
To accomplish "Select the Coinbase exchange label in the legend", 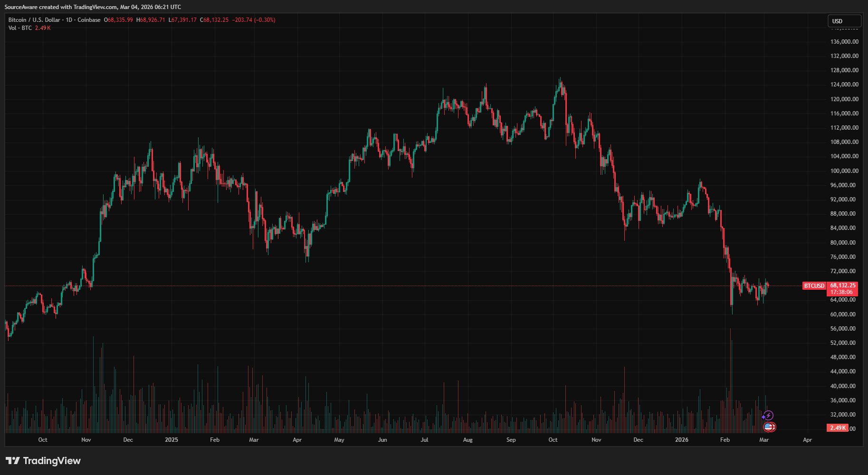I will click(89, 20).
